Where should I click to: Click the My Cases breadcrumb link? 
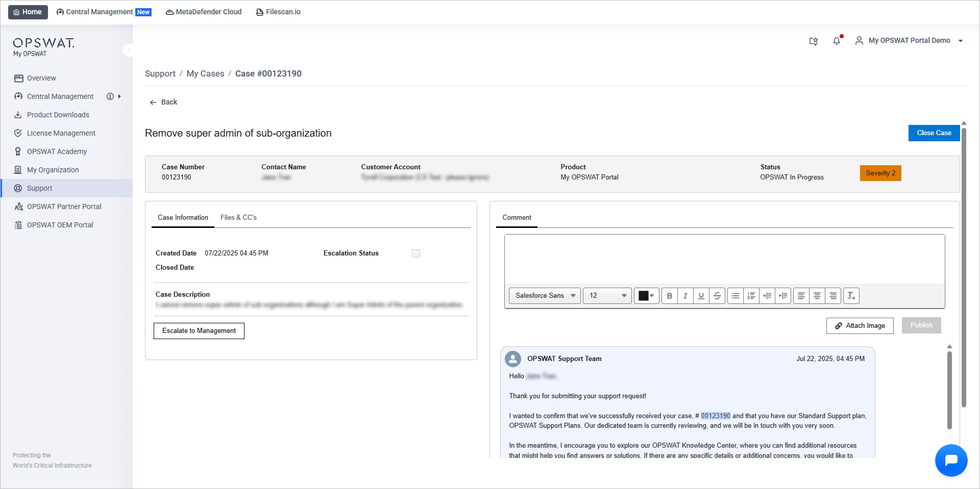coord(205,74)
